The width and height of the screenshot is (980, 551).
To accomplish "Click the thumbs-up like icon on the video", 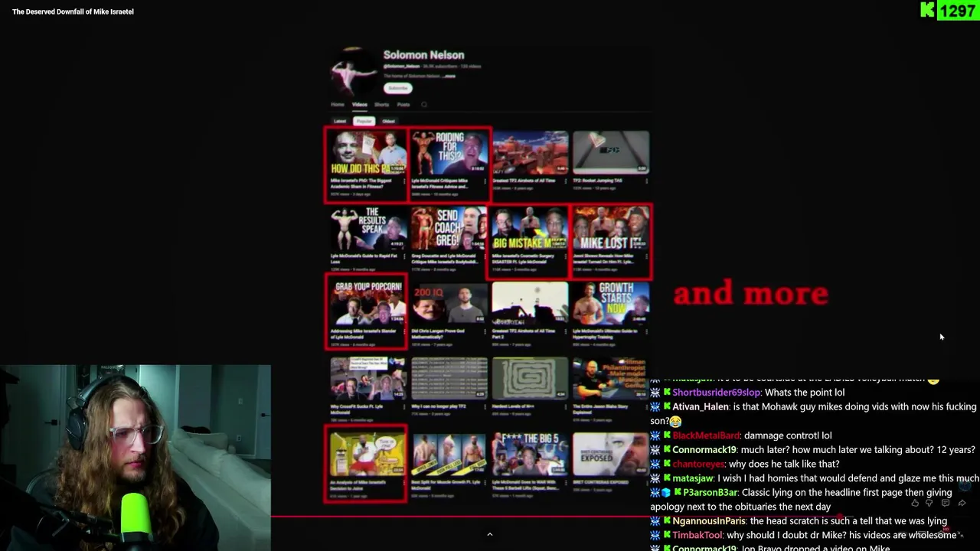I will (x=914, y=503).
